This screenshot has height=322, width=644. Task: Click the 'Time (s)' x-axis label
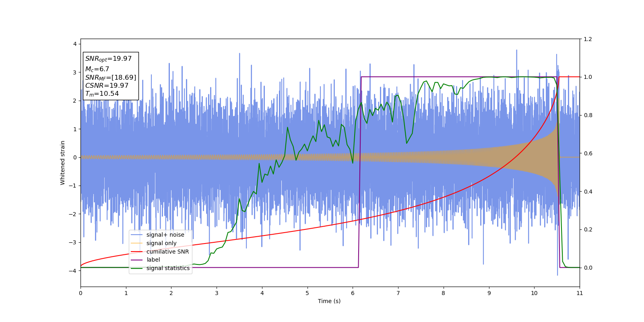[329, 301]
